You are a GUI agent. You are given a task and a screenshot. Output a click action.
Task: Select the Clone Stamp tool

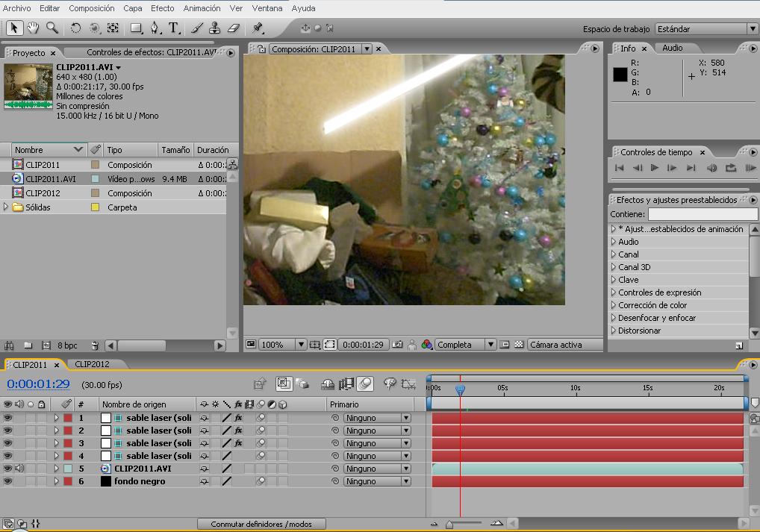pos(215,28)
